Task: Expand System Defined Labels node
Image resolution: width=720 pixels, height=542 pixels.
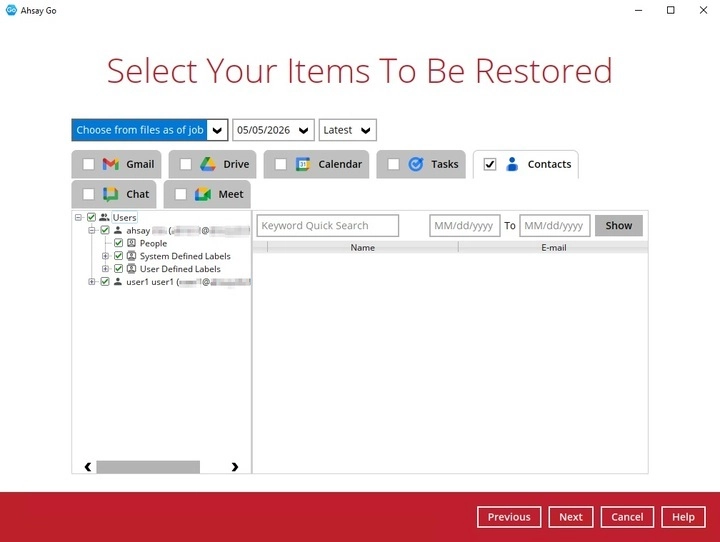Action: [x=105, y=256]
